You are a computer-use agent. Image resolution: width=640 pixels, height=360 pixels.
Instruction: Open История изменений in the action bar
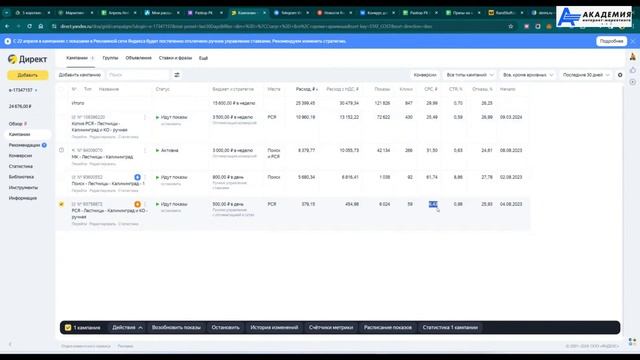[x=274, y=327]
